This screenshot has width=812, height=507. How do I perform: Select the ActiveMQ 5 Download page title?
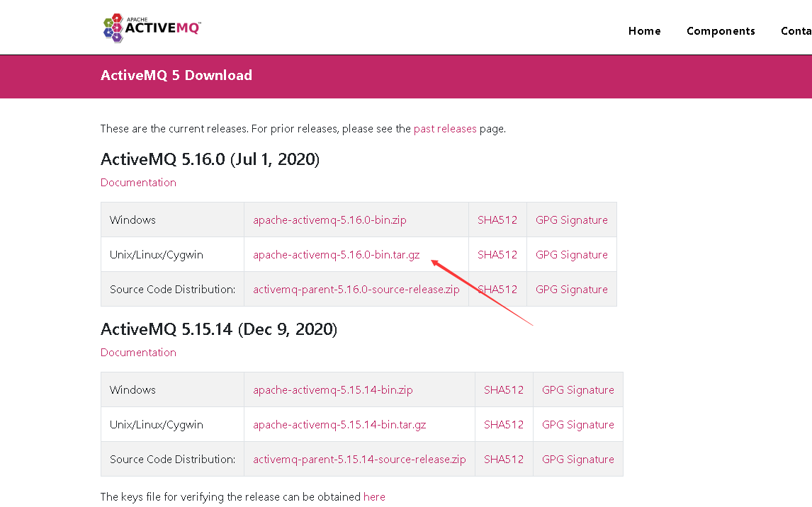[176, 76]
